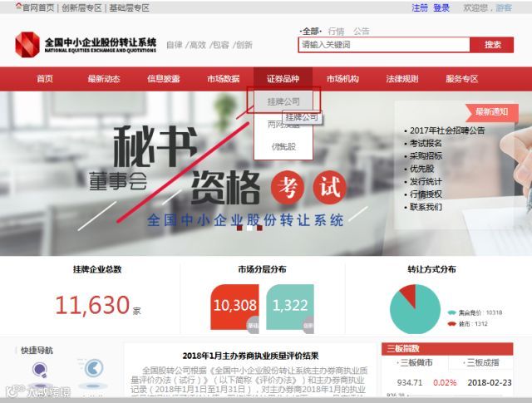The image size is (532, 403).
Task: Open 基础层专区 in the top bar
Action: click(130, 8)
